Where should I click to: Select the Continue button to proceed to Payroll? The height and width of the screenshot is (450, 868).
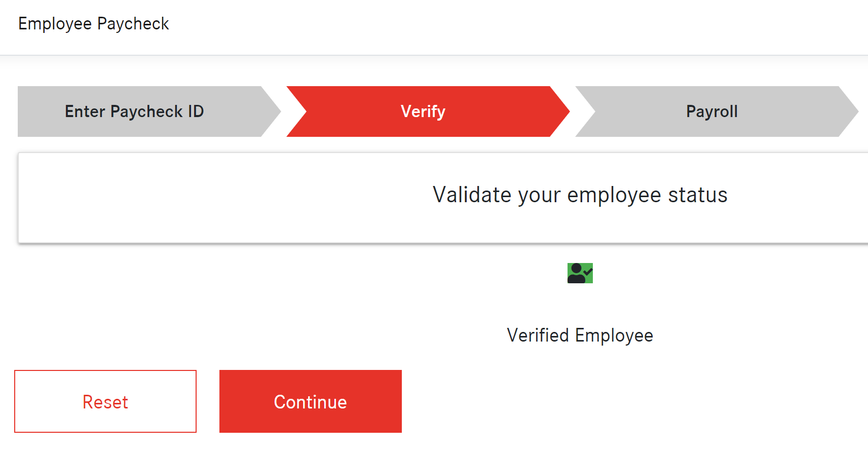tap(310, 401)
